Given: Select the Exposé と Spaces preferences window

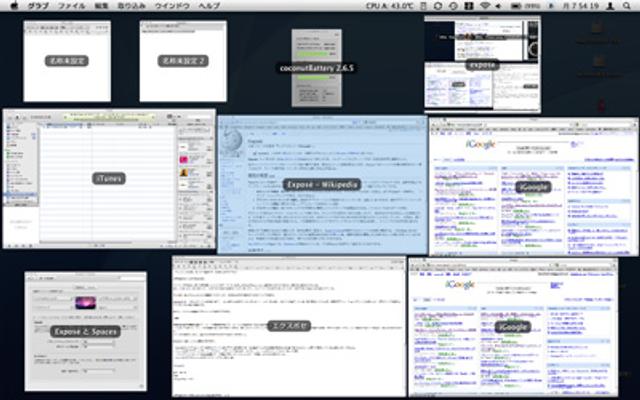Looking at the screenshot, I should (x=85, y=331).
